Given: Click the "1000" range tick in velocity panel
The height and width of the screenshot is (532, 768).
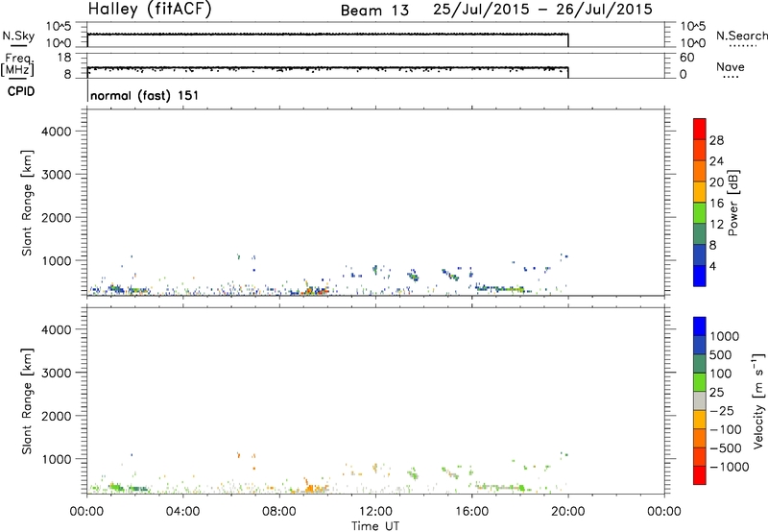Looking at the screenshot, I should click(x=57, y=459).
